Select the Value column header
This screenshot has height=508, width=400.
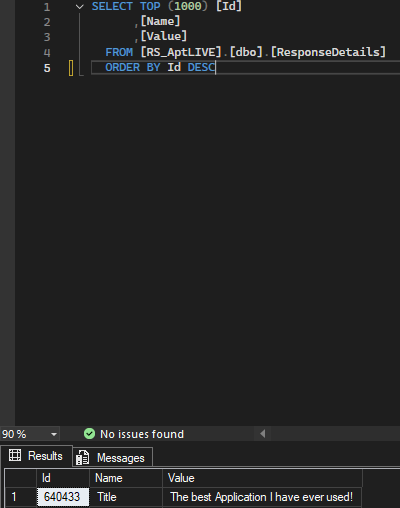pyautogui.click(x=262, y=478)
